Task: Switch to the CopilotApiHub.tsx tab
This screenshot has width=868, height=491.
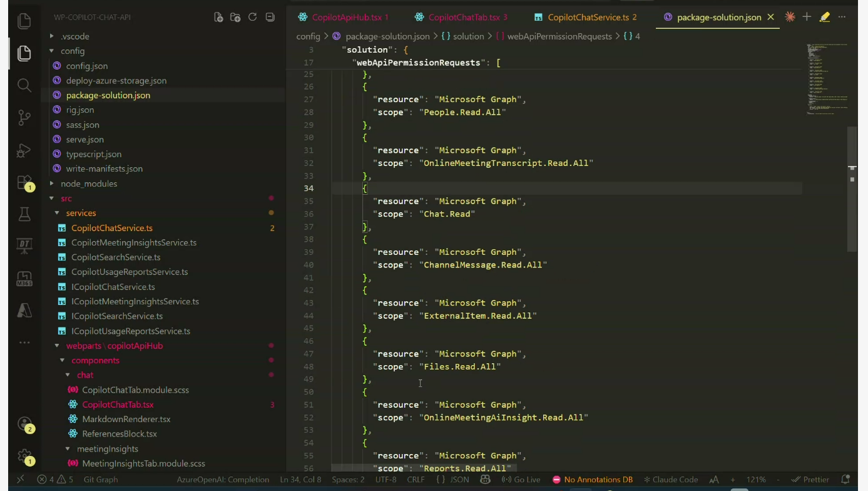Action: [347, 18]
